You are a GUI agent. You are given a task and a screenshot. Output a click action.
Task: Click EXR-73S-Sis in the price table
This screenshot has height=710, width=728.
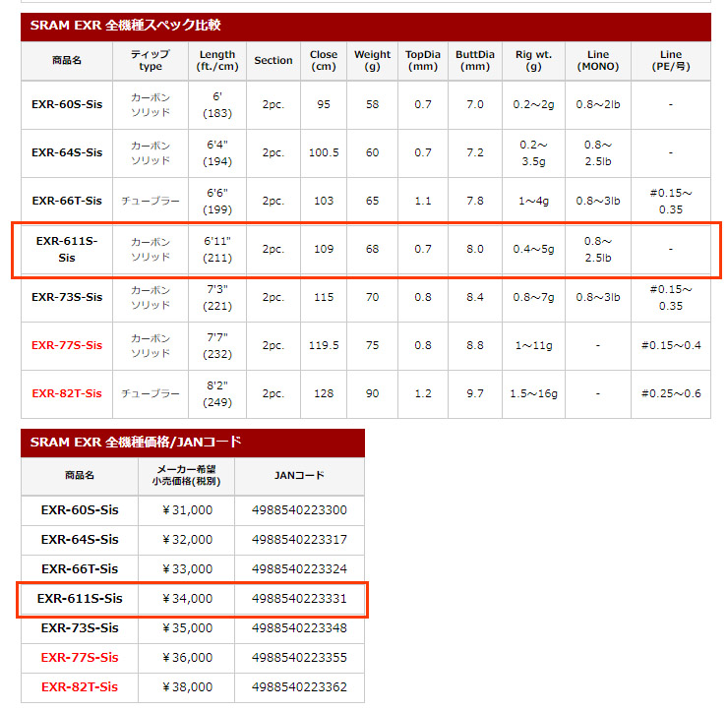(x=80, y=627)
